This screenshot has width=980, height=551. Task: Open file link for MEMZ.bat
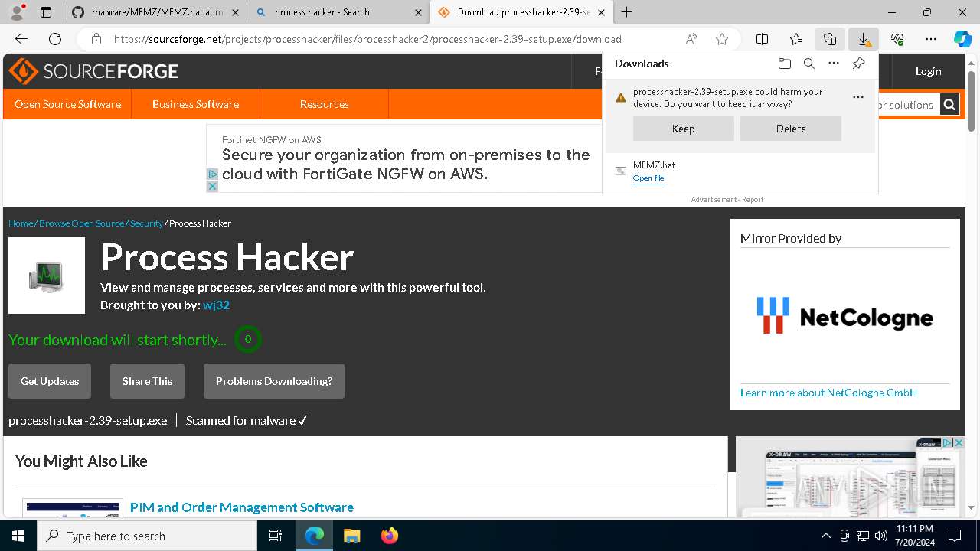[x=648, y=178]
